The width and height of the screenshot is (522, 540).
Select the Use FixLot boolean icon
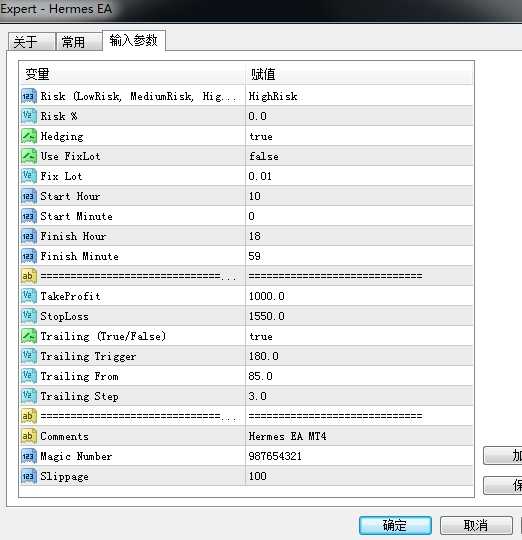(x=29, y=156)
